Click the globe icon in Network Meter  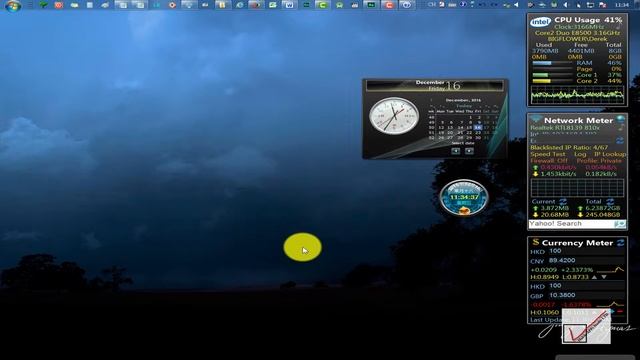pos(620,119)
